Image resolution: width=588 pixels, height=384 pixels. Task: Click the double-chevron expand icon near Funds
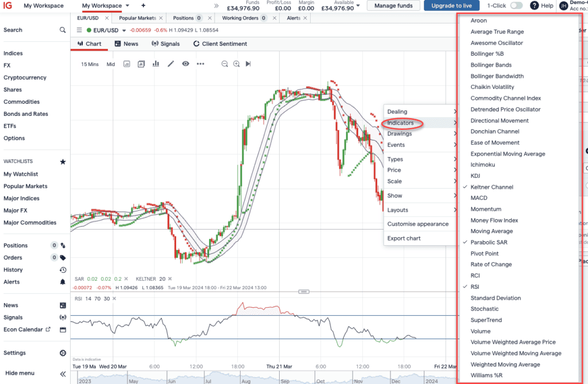point(216,6)
